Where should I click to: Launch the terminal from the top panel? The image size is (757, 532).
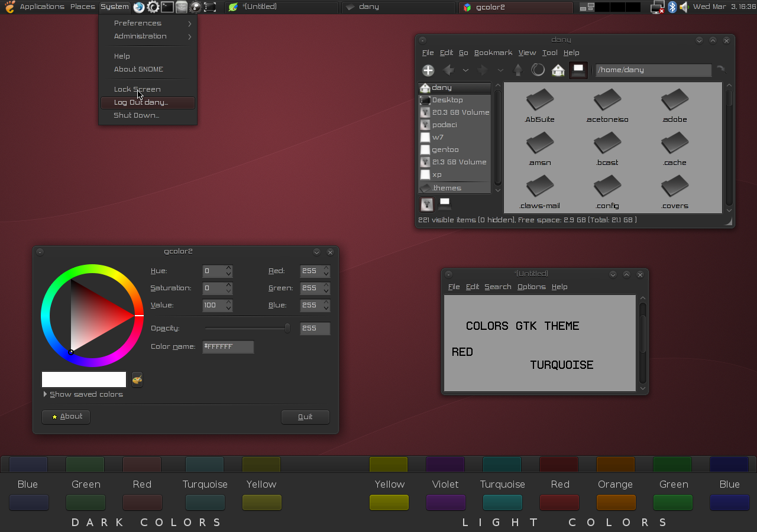pyautogui.click(x=167, y=7)
